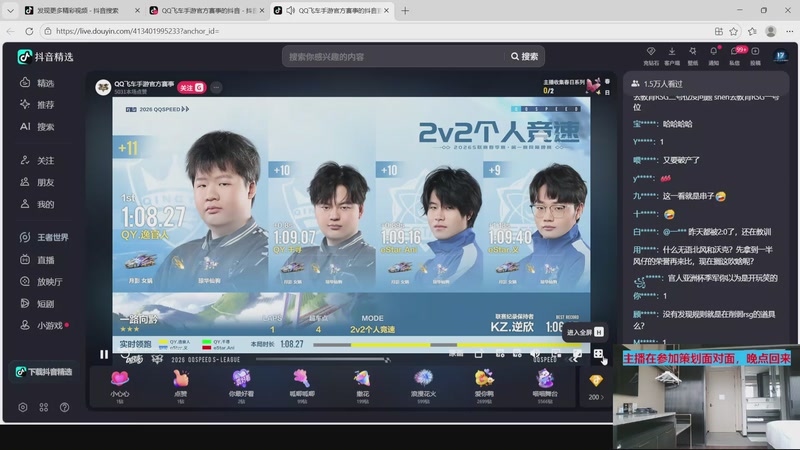Click the 客户端 download client icon
The height and width of the screenshot is (450, 800).
coord(672,56)
